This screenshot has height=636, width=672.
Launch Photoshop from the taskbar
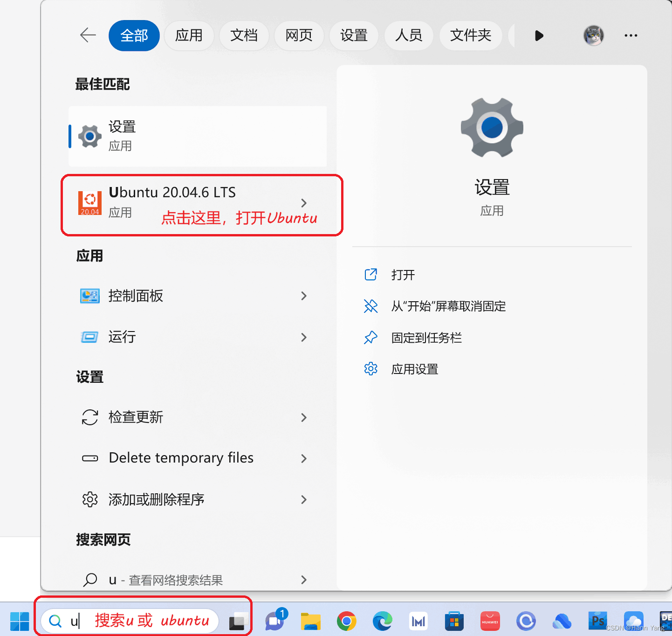click(x=598, y=621)
